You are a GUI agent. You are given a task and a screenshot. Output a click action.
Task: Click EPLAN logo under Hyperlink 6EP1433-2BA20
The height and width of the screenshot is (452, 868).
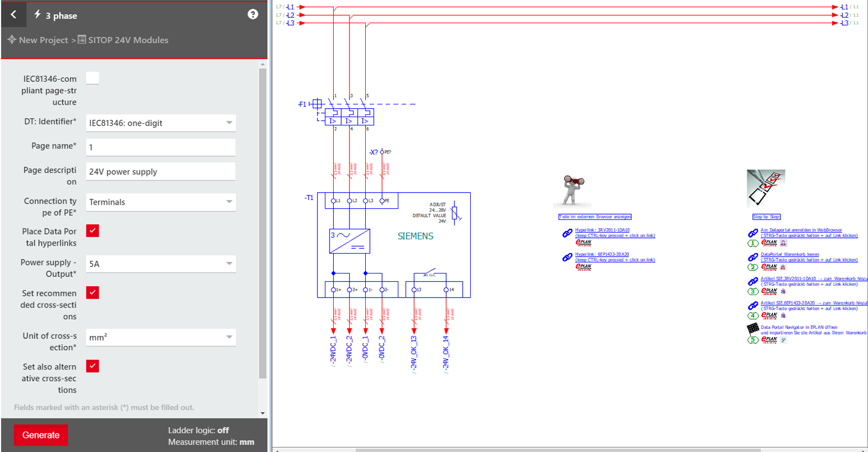(x=584, y=267)
